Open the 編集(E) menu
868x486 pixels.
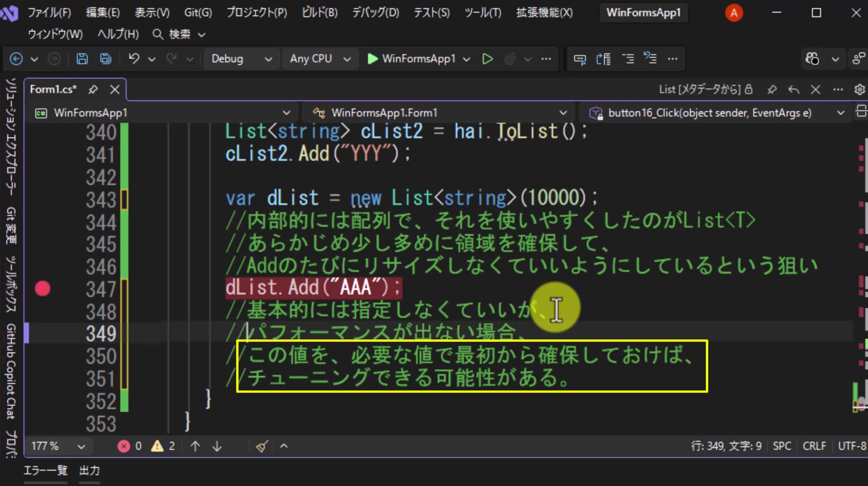tap(103, 13)
